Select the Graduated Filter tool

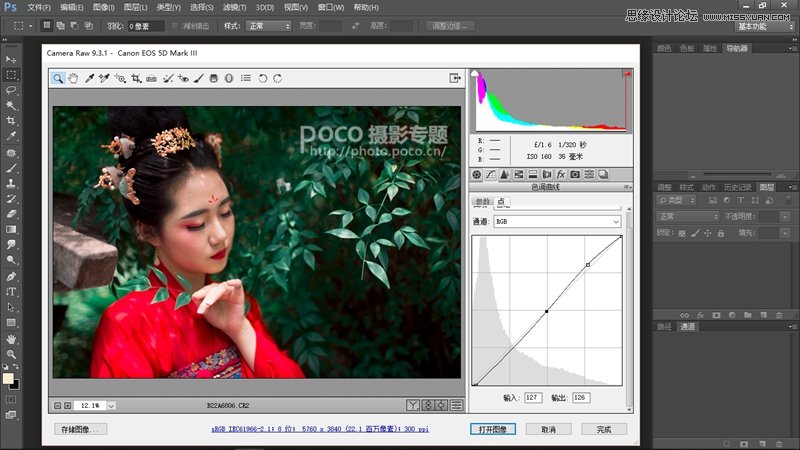pos(214,79)
